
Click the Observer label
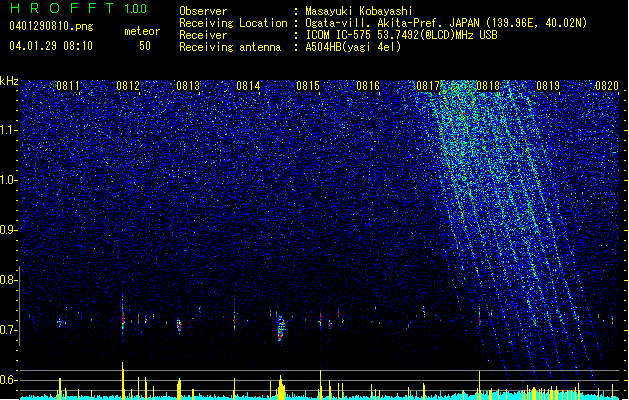click(x=203, y=11)
